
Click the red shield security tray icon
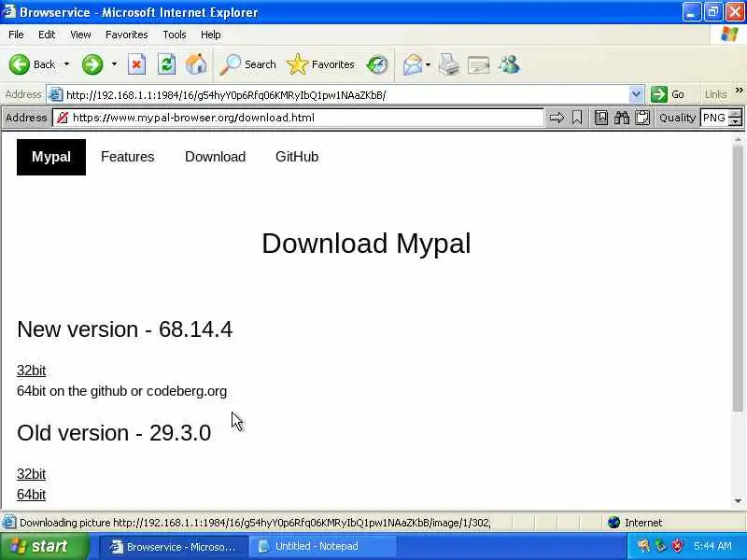coord(678,546)
